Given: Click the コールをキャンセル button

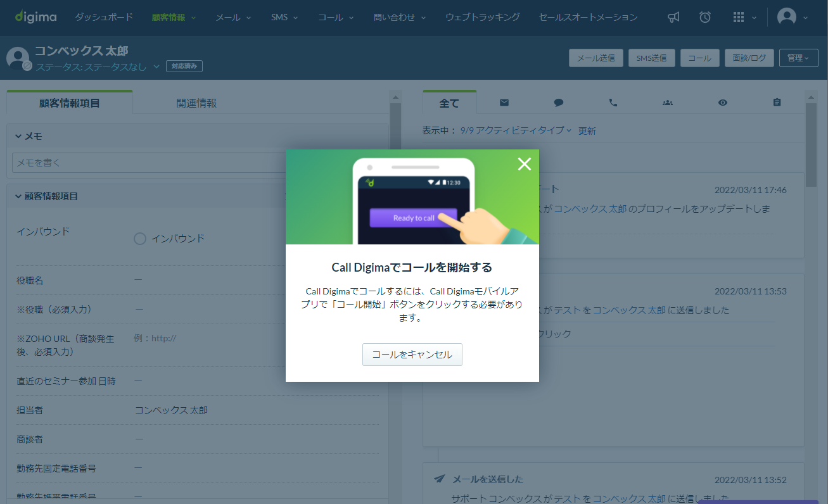Looking at the screenshot, I should coord(412,355).
